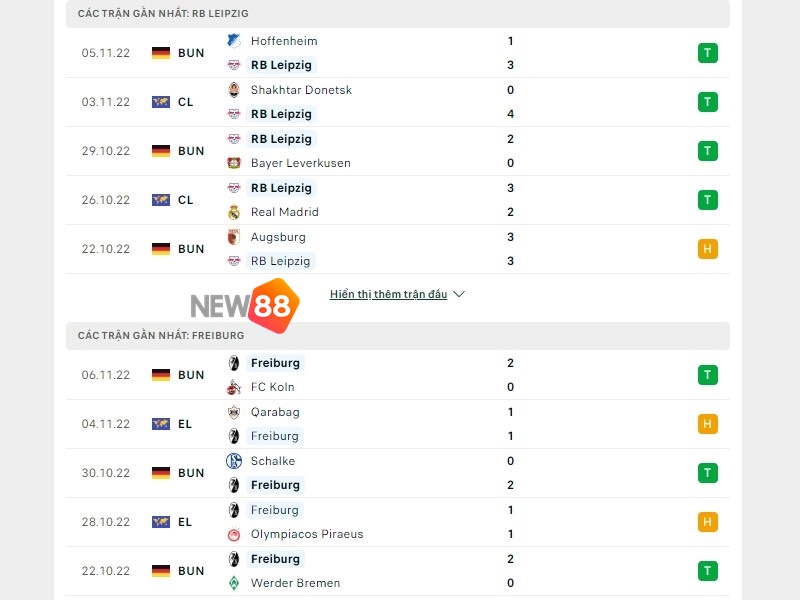Click the Werder Bremen club crest
The height and width of the screenshot is (600, 800).
click(x=234, y=583)
